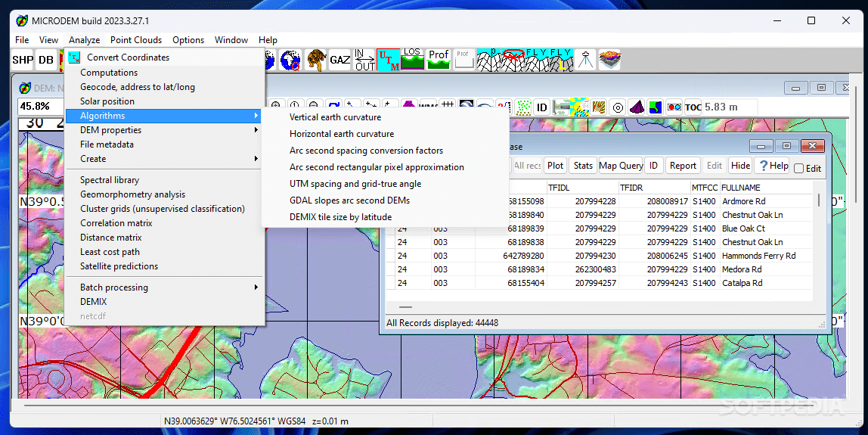This screenshot has width=868, height=435.
Task: Click the map toolbar ID icon
Action: point(542,107)
